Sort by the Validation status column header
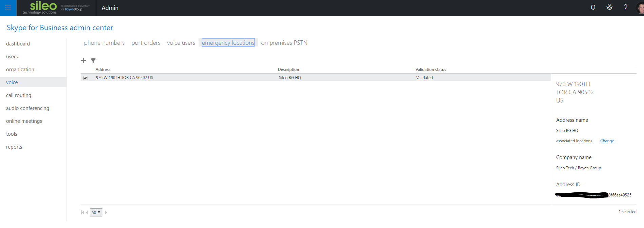This screenshot has width=644, height=228. click(431, 70)
